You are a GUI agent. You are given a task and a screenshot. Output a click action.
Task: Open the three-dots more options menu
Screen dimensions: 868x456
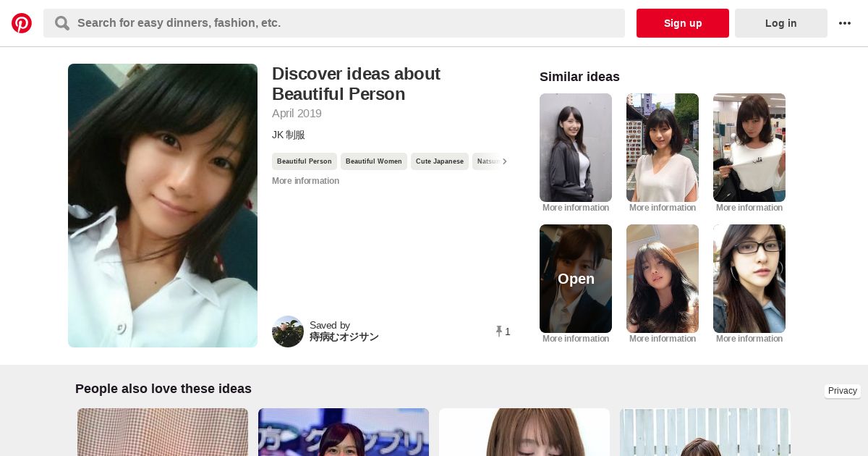tap(845, 23)
